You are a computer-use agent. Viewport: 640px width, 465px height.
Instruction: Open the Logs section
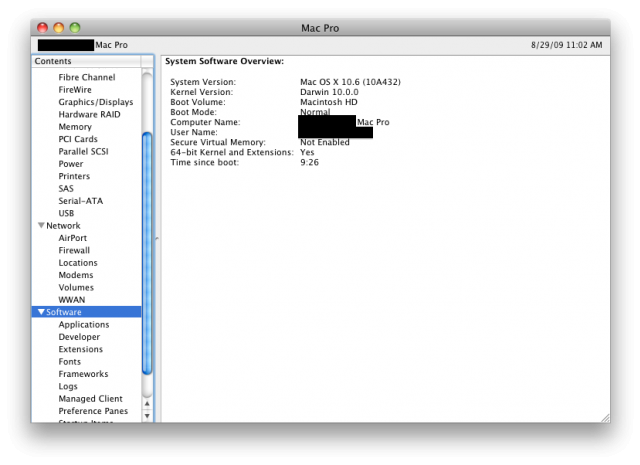pyautogui.click(x=68, y=386)
